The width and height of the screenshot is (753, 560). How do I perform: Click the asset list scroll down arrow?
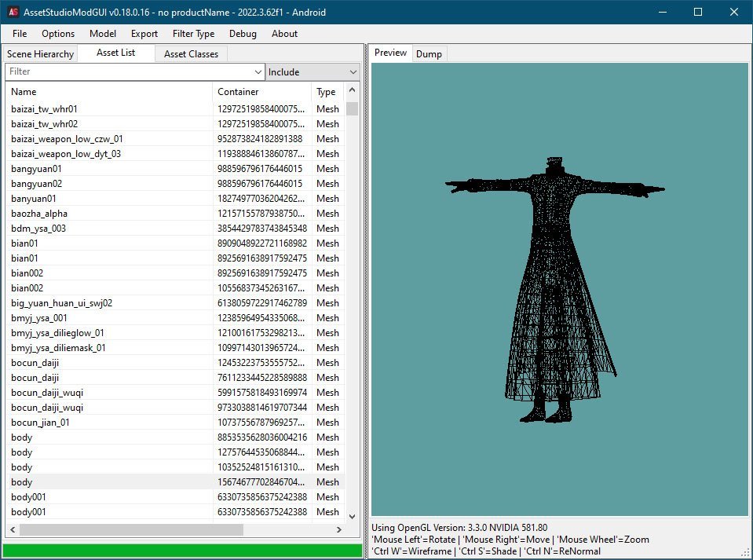point(353,515)
